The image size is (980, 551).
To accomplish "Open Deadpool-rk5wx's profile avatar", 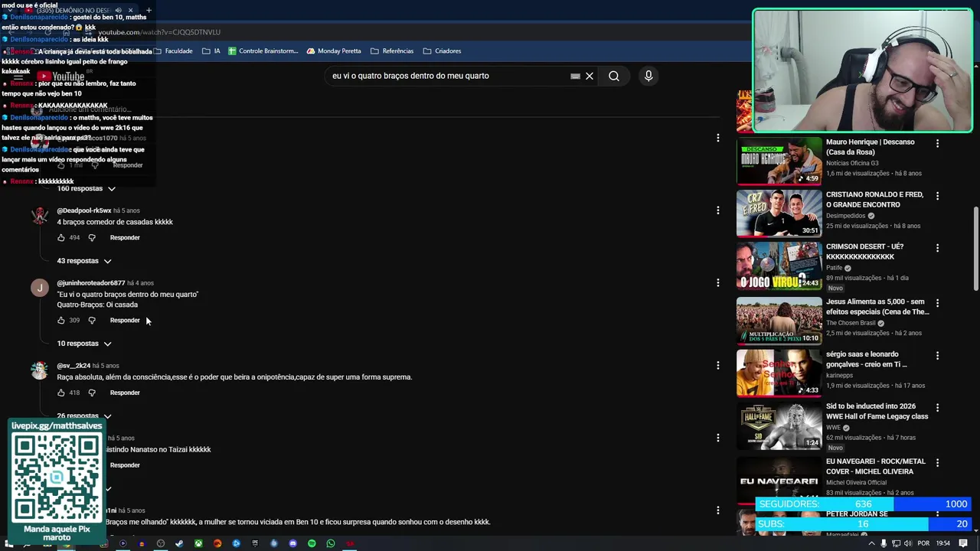I will [x=40, y=215].
